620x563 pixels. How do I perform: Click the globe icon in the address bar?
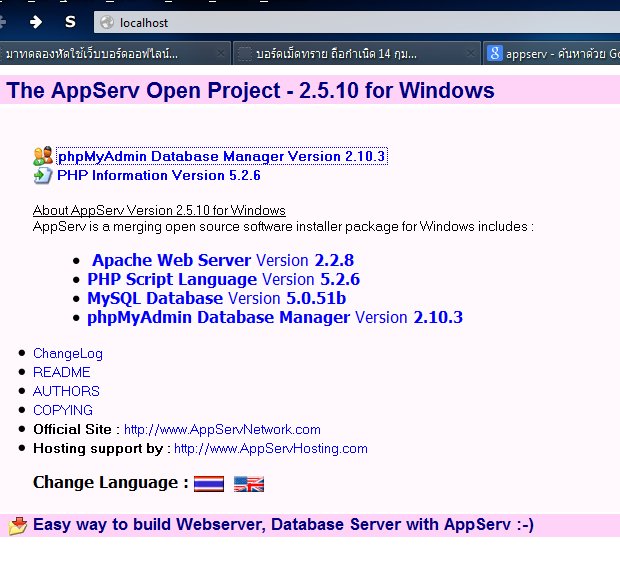point(107,23)
